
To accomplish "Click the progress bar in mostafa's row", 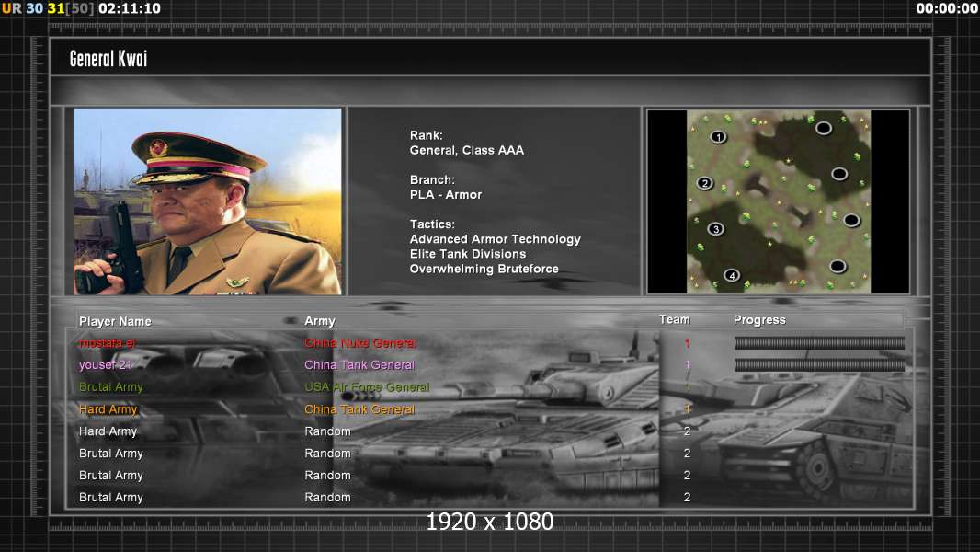I will (x=819, y=343).
